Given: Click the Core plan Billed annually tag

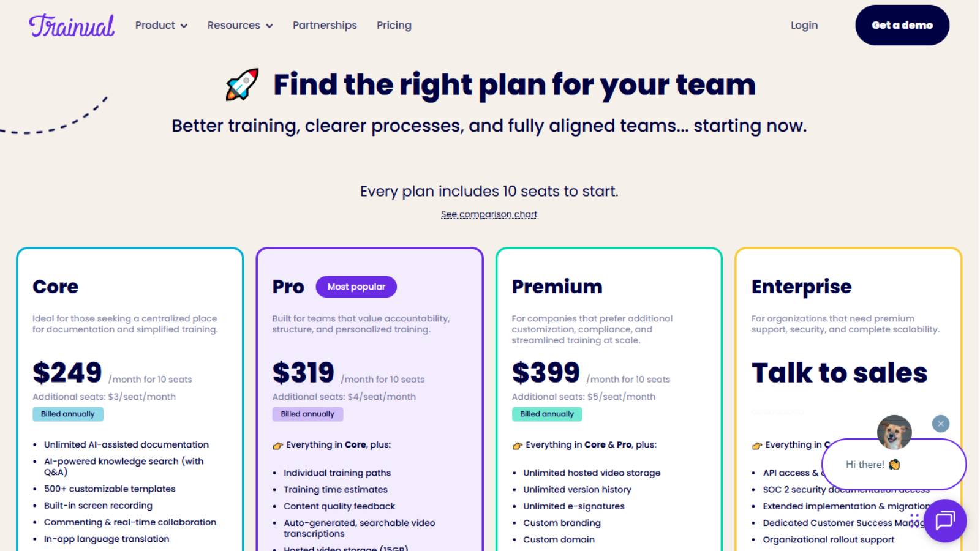Looking at the screenshot, I should tap(68, 414).
